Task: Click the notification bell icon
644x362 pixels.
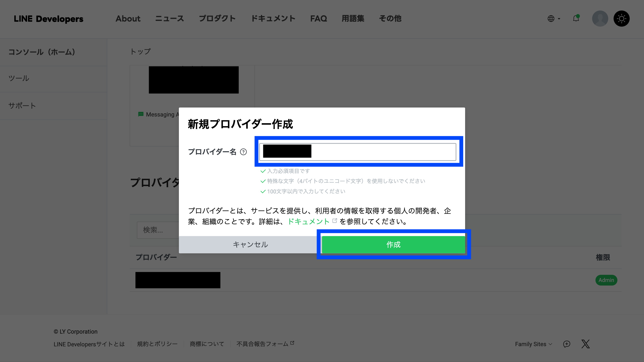Action: pos(576,19)
